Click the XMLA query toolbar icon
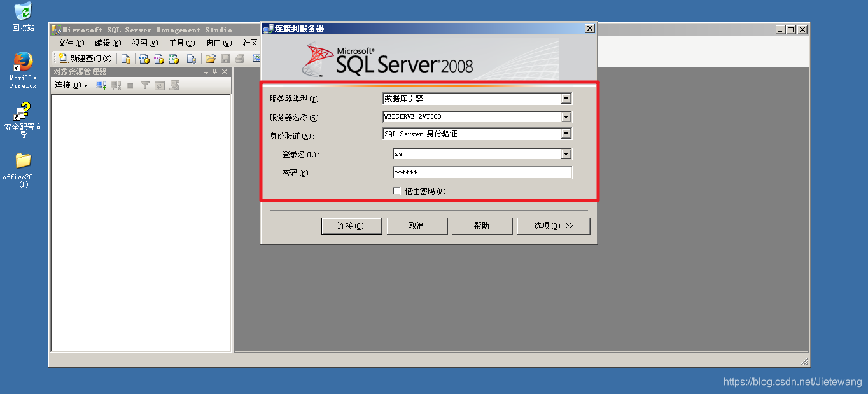This screenshot has width=868, height=394. click(174, 59)
